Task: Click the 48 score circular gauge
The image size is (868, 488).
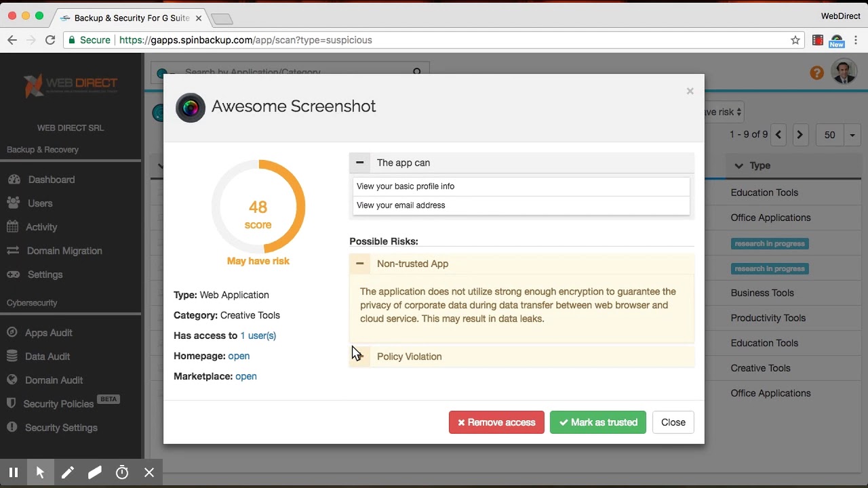Action: [258, 207]
